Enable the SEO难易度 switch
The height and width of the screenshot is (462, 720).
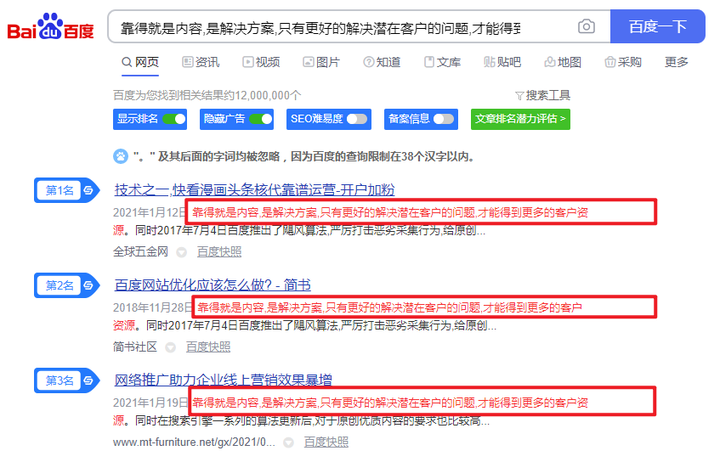[x=357, y=119]
